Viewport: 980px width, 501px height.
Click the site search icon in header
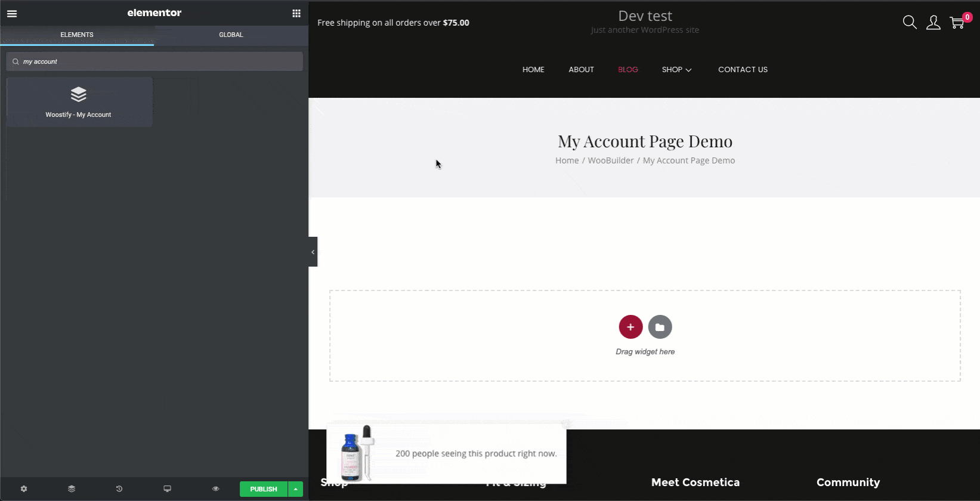click(x=910, y=23)
